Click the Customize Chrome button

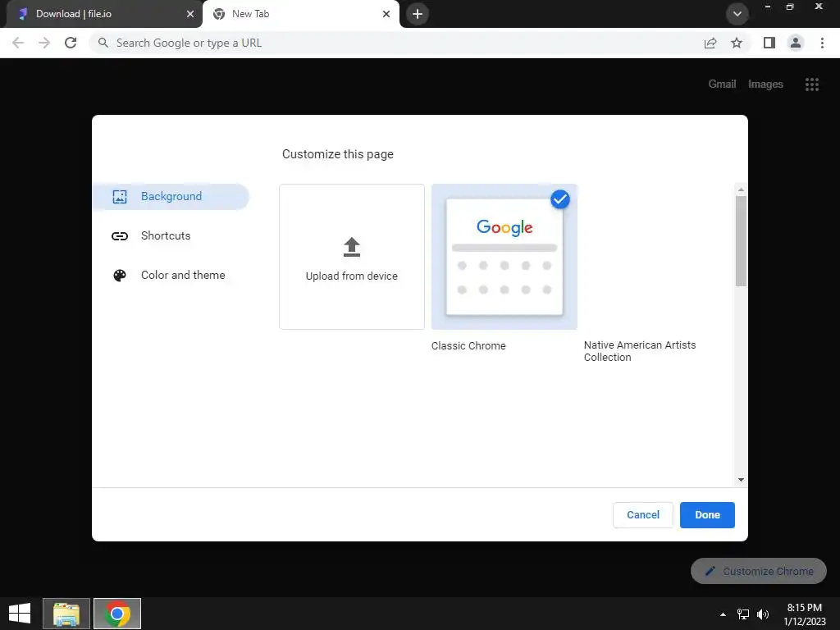click(x=759, y=571)
